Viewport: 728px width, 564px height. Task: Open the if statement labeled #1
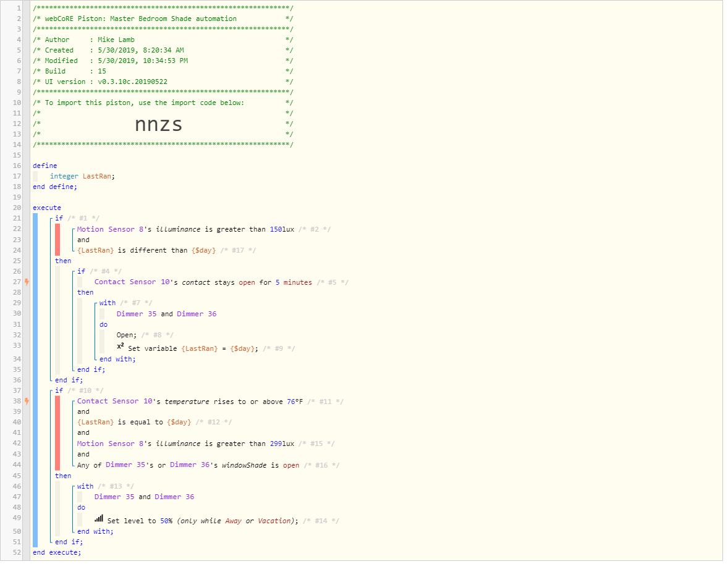[x=59, y=219]
